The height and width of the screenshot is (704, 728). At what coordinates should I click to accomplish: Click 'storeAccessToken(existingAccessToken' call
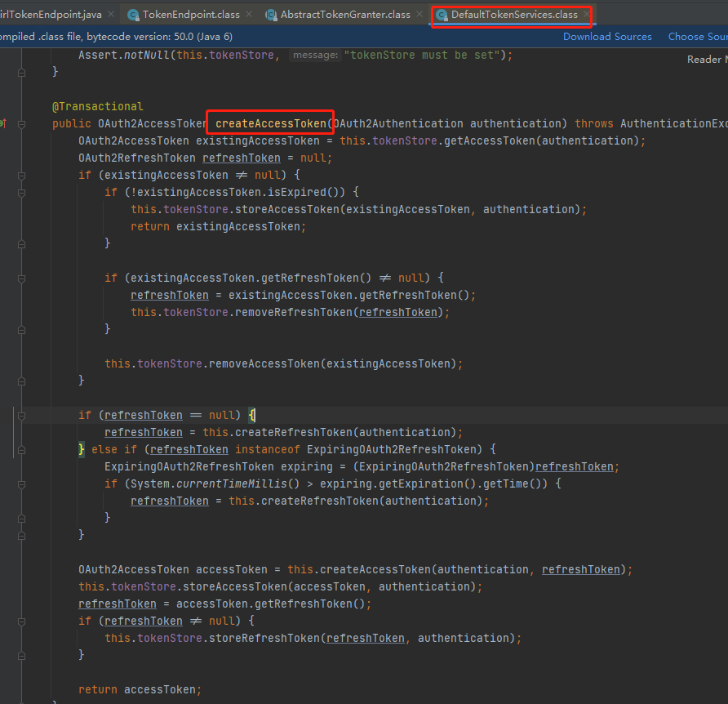(x=353, y=210)
